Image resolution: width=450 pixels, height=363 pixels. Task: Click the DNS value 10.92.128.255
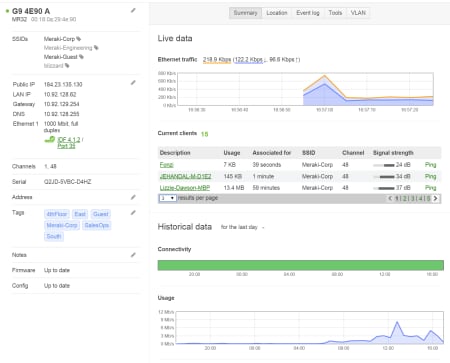click(62, 114)
